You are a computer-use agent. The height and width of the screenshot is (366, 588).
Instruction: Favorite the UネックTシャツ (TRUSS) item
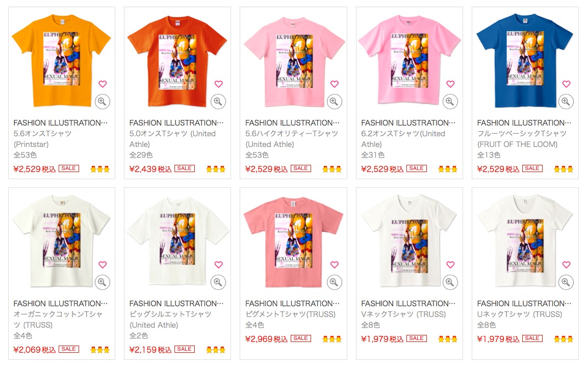tap(566, 264)
